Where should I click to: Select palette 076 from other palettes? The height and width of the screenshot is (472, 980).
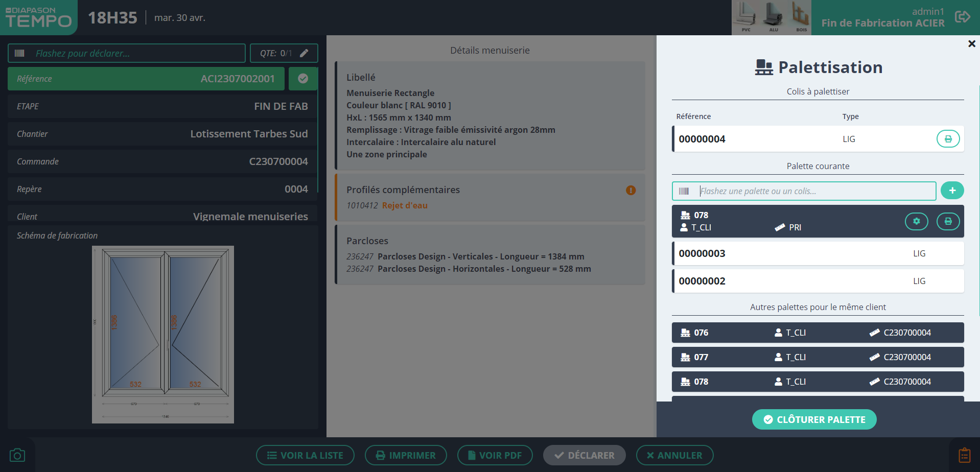(x=818, y=333)
